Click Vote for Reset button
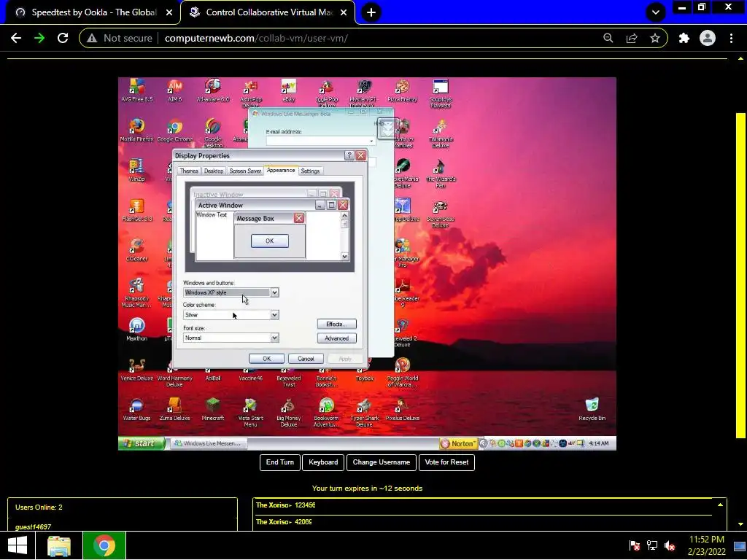This screenshot has width=747, height=560. (446, 462)
